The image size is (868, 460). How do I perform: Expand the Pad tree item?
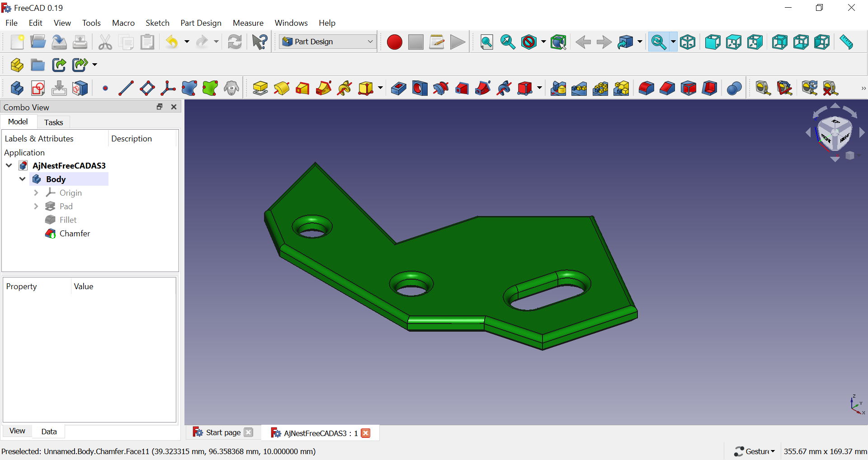point(36,207)
